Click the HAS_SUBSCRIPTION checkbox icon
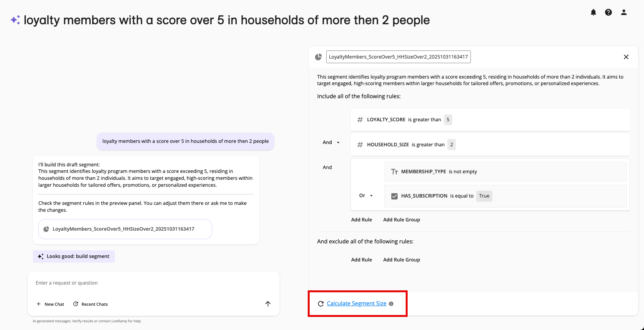Viewport: 644px width, 330px height. coord(394,196)
